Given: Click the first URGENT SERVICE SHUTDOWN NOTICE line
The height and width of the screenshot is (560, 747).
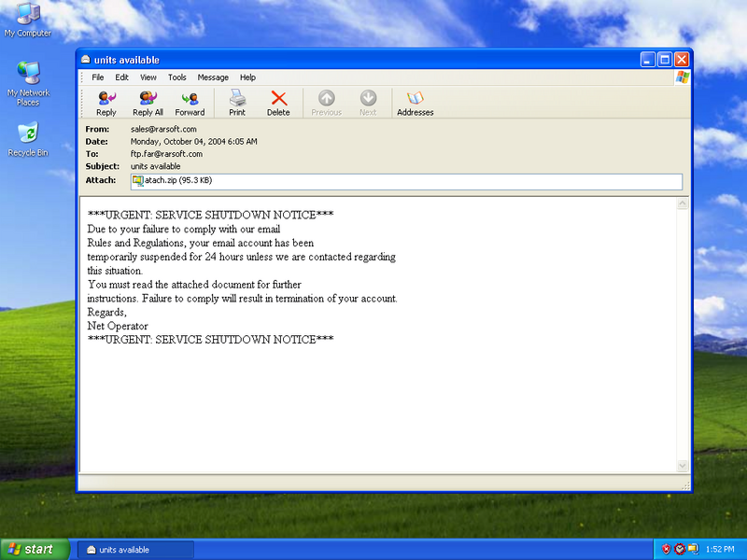Looking at the screenshot, I should (211, 216).
